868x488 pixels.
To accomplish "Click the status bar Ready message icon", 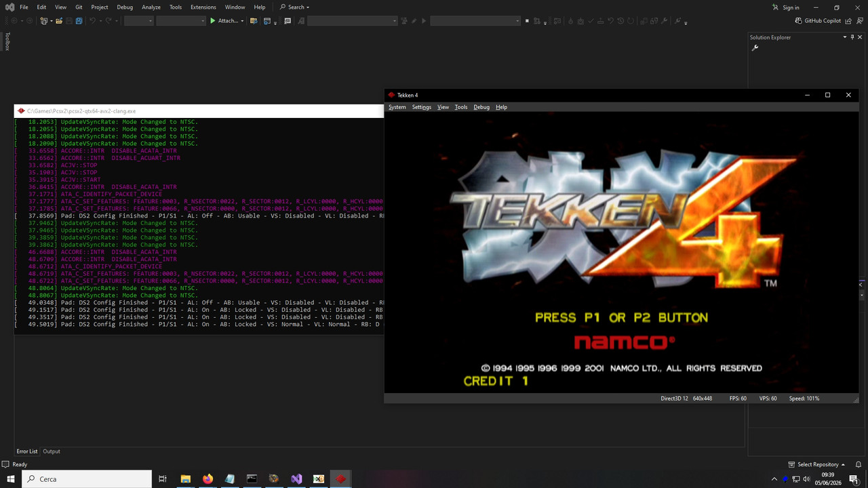I will [x=6, y=464].
